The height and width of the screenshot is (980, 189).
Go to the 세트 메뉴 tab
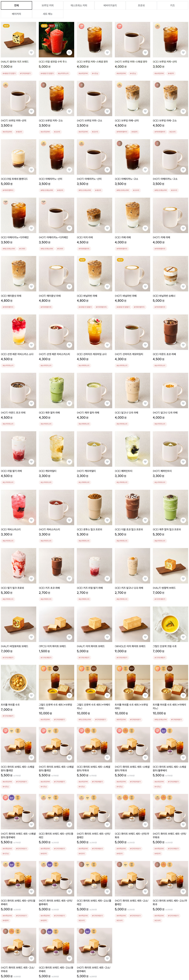click(x=47, y=14)
